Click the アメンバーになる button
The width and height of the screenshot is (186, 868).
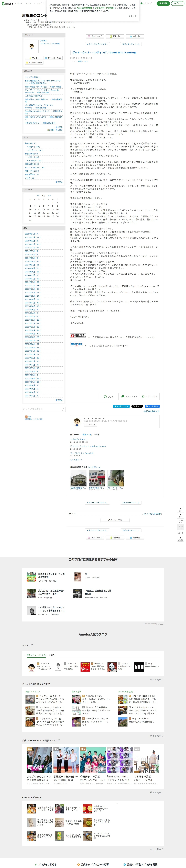(53, 58)
